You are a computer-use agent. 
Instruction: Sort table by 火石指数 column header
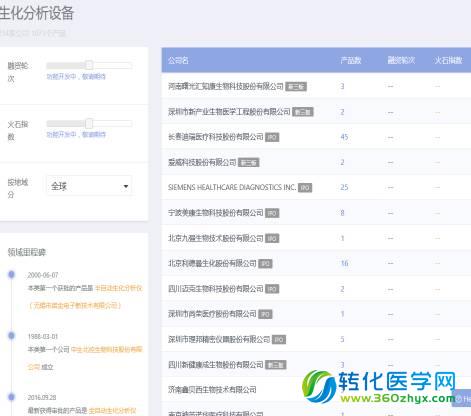pos(448,60)
